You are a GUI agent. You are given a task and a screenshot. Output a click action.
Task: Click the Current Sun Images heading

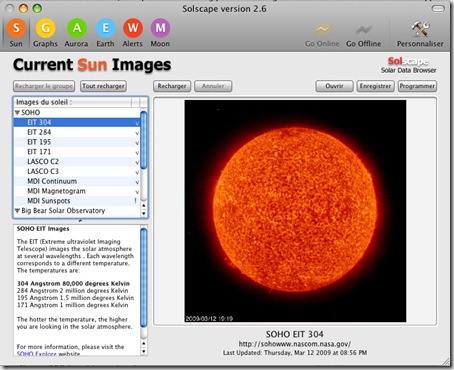92,65
